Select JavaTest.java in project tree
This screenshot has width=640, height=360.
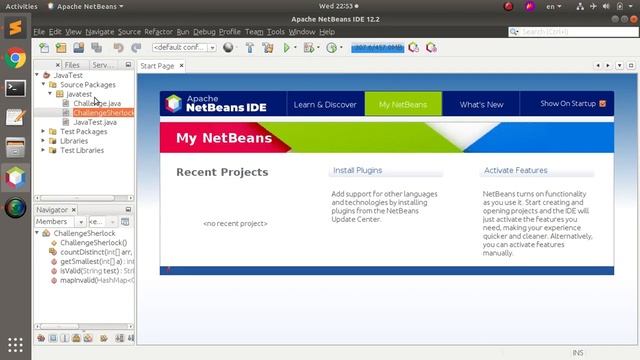point(95,122)
